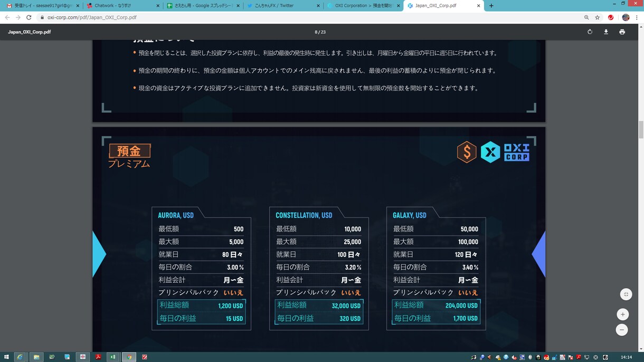Print the PDF document

622,32
